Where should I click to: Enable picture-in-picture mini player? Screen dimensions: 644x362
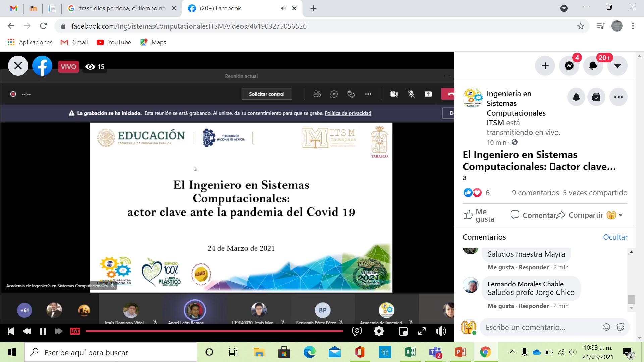403,331
